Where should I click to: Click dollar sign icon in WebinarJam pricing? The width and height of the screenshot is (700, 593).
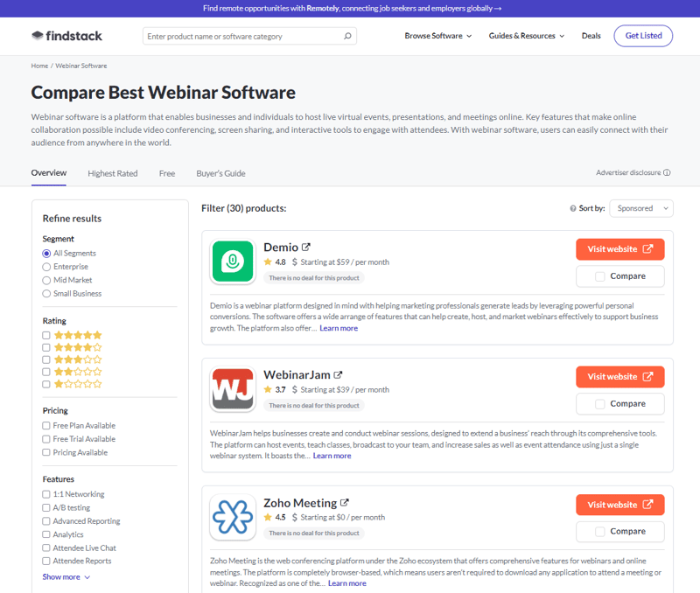click(295, 389)
